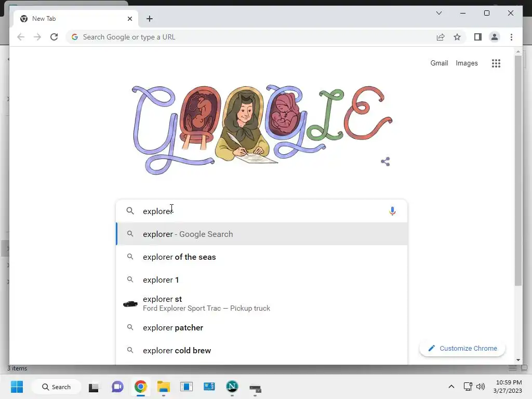Screen dimensions: 532x399
Task: Open the clock and date panel
Action: [508, 387]
